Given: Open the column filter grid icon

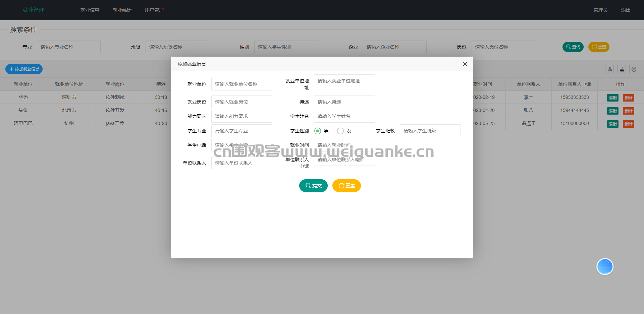Looking at the screenshot, I should pyautogui.click(x=610, y=69).
